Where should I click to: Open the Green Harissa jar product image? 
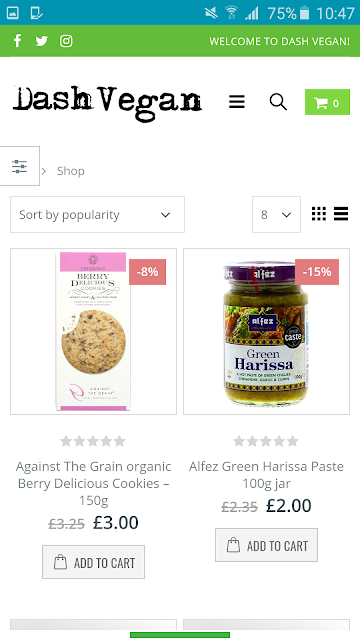(267, 331)
